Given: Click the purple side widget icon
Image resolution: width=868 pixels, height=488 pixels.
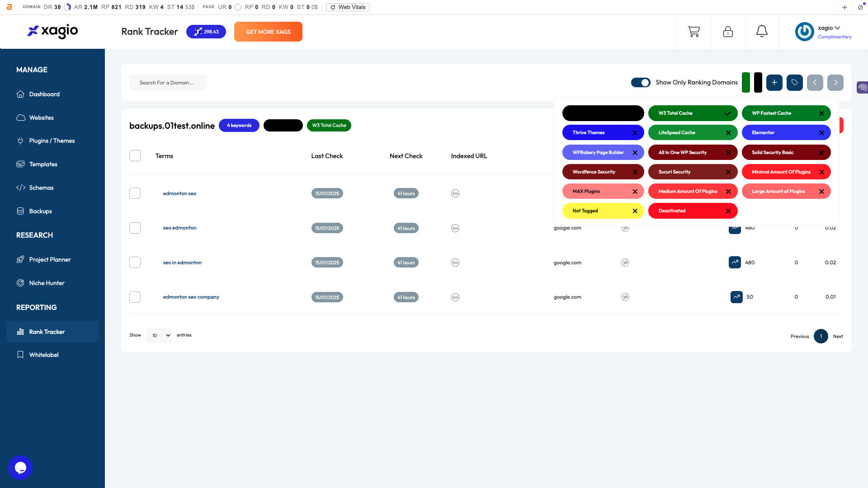Looking at the screenshot, I should click(863, 87).
